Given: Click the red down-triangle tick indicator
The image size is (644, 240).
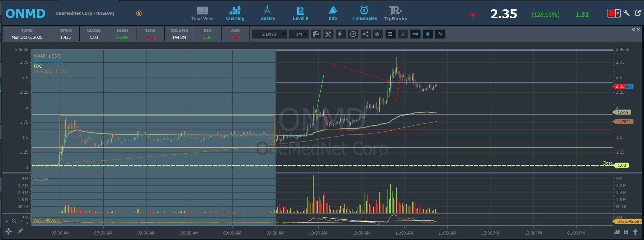Looking at the screenshot, I should click(x=473, y=15).
